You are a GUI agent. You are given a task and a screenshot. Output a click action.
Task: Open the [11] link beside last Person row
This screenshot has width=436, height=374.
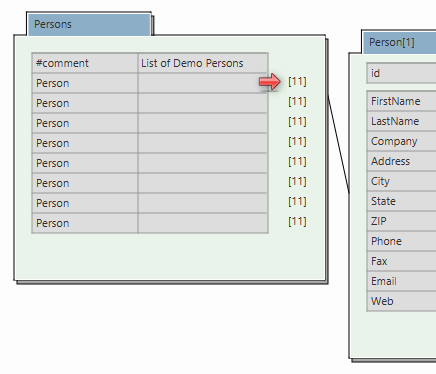[x=297, y=222]
